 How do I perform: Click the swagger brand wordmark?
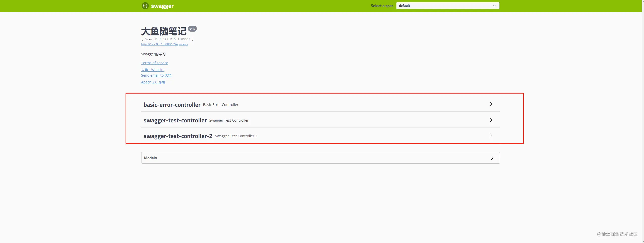pos(162,6)
